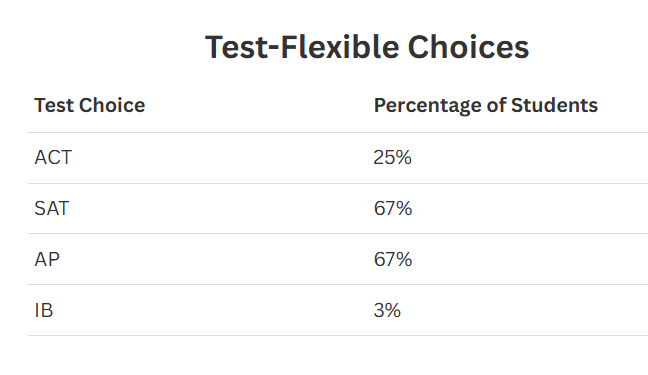The height and width of the screenshot is (375, 648).
Task: Click the ACT cell
Action: click(x=53, y=158)
